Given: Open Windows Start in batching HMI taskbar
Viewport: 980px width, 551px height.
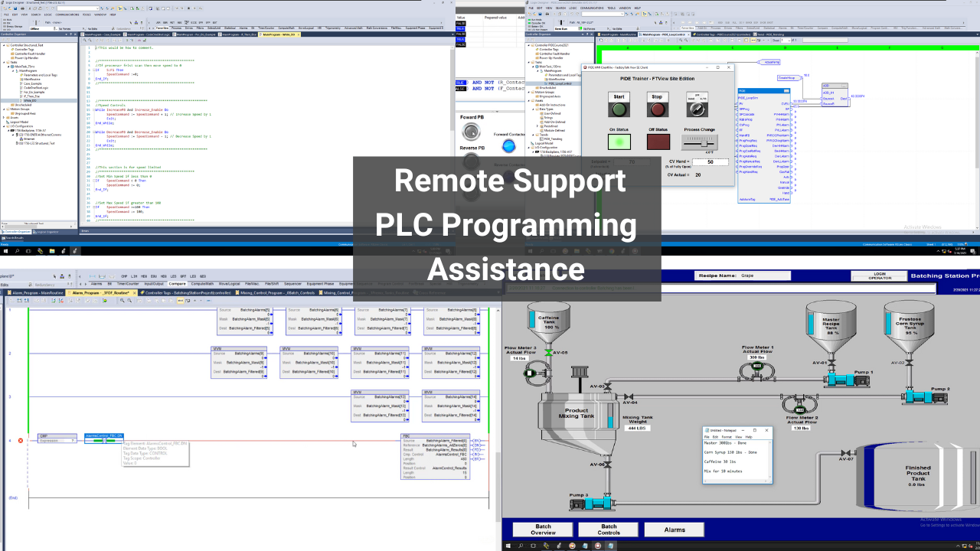Looking at the screenshot, I should [508, 546].
